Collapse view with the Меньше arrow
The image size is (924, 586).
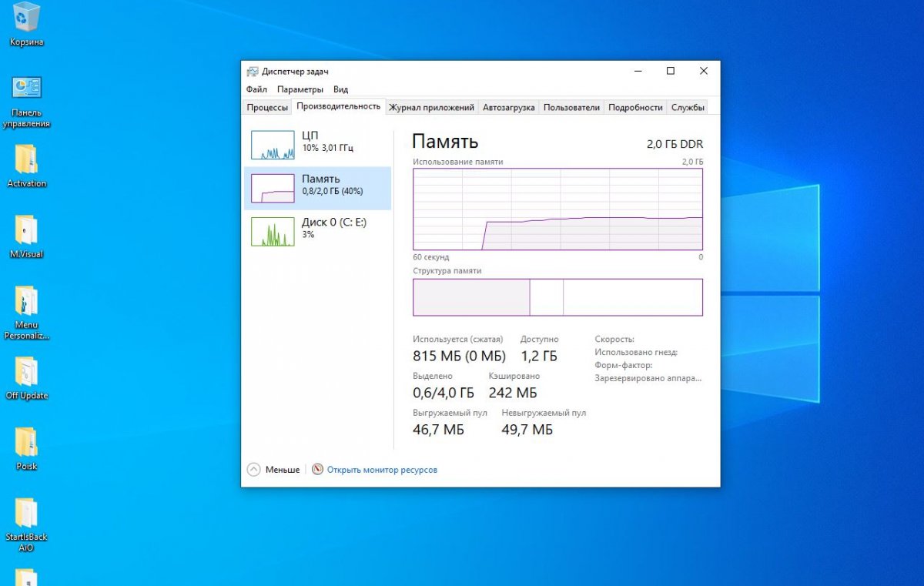click(x=254, y=469)
